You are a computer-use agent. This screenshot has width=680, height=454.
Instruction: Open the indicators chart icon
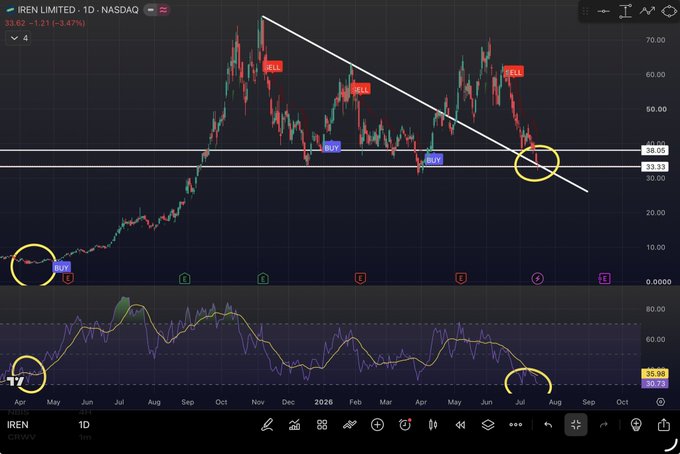(x=294, y=425)
